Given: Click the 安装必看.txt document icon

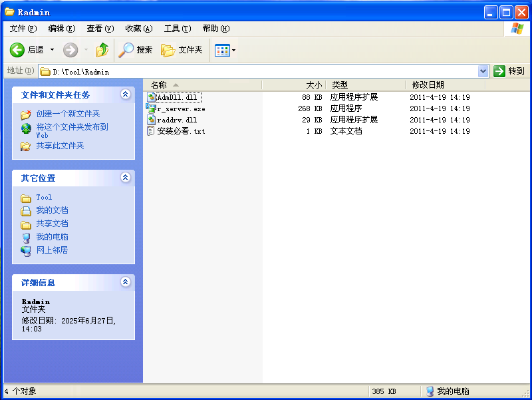Looking at the screenshot, I should pos(151,131).
